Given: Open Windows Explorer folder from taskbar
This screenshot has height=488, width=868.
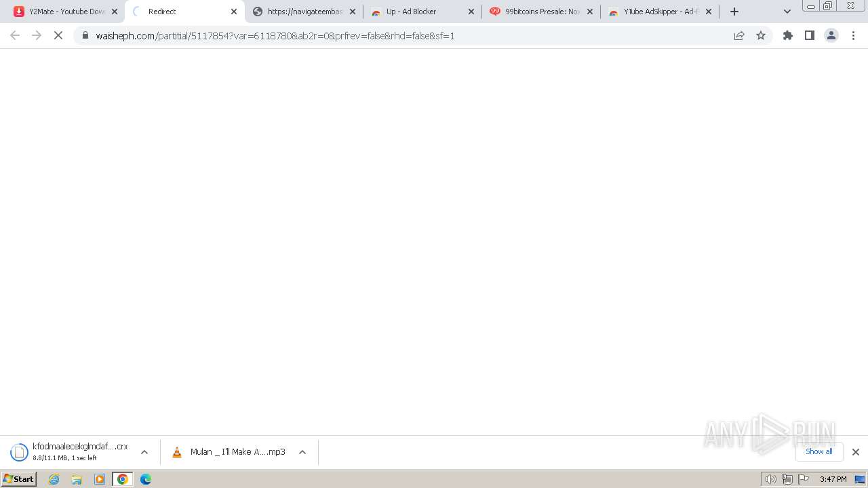Looking at the screenshot, I should click(77, 479).
